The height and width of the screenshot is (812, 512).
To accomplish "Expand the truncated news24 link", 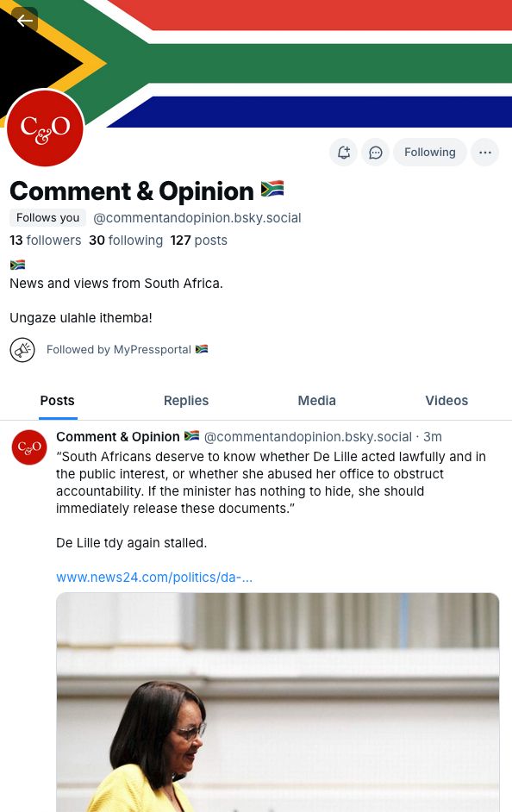I will [x=153, y=578].
